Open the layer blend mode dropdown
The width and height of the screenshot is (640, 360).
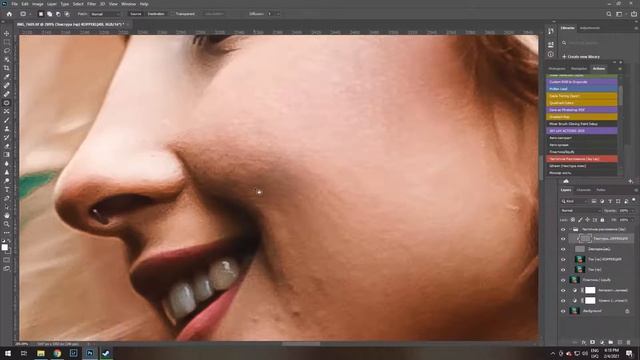pyautogui.click(x=580, y=211)
